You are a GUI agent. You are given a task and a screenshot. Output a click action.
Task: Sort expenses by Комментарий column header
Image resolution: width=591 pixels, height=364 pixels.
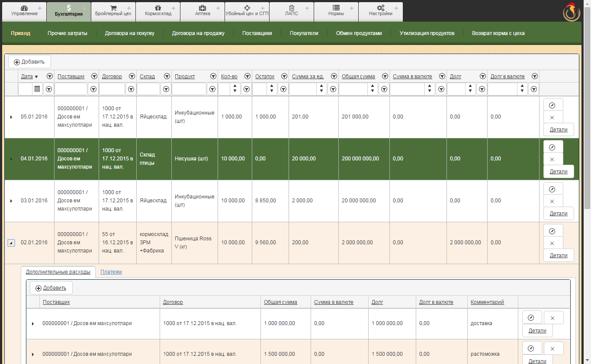point(488,302)
